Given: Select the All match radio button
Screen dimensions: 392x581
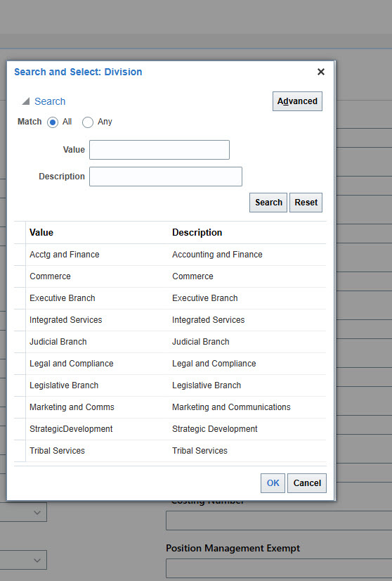Looking at the screenshot, I should (53, 122).
